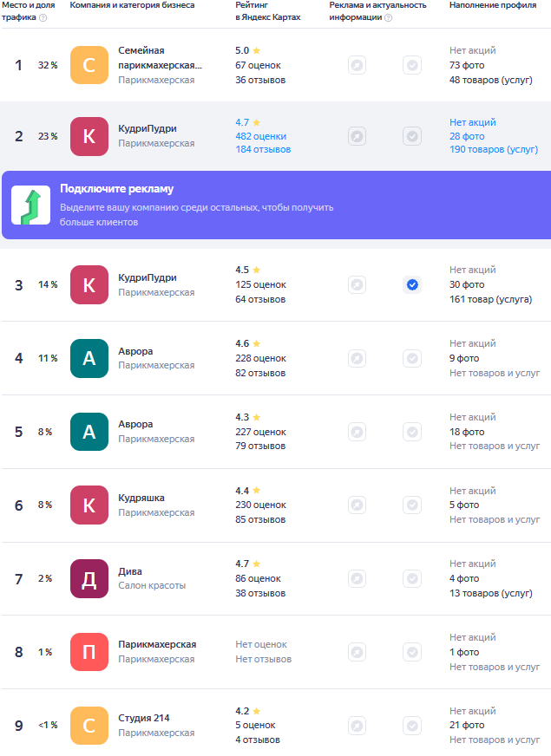Click the advertising icon in Дива row

pyautogui.click(x=357, y=578)
